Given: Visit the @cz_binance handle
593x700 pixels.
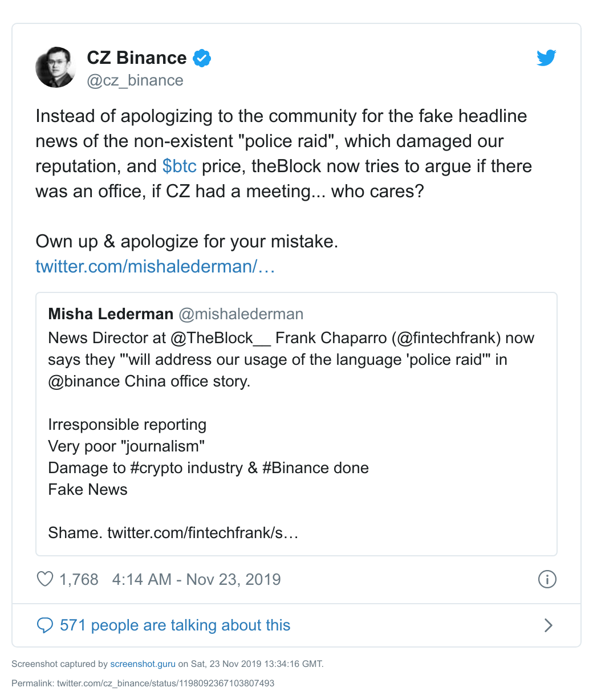Looking at the screenshot, I should 135,80.
